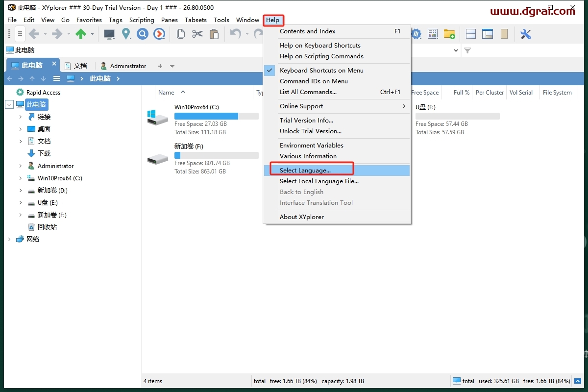Click the Undo toolbar icon
Screen dimensions: 588x392
pos(236,34)
